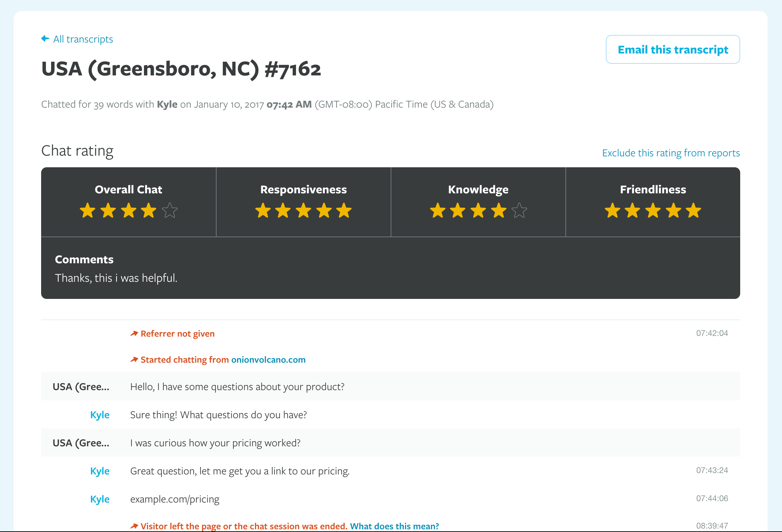Click the arrow icon beside Started chatting from
The image size is (782, 532).
pos(134,360)
